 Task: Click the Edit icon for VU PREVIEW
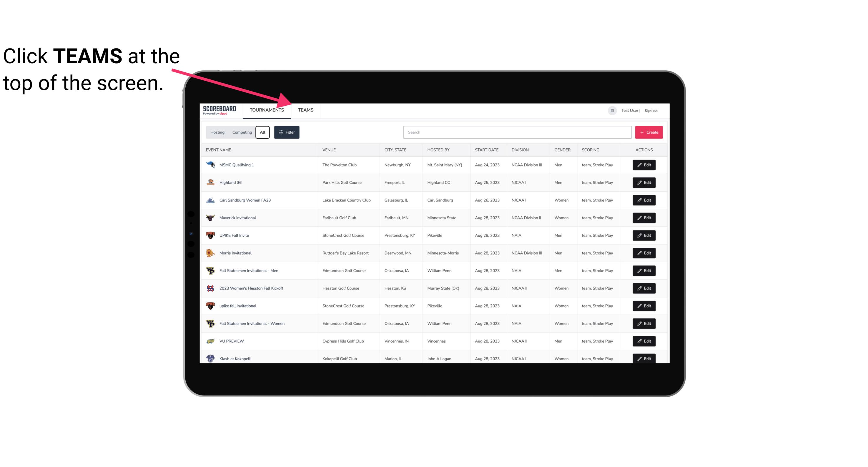click(x=644, y=340)
